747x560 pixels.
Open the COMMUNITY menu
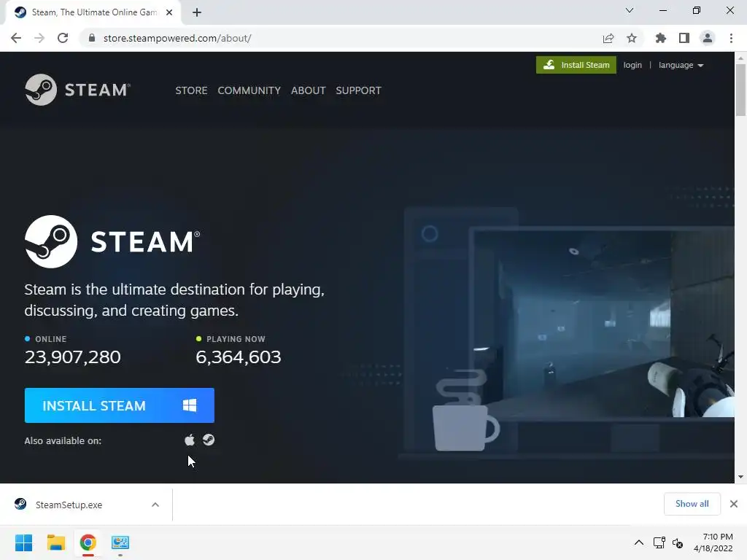click(249, 90)
